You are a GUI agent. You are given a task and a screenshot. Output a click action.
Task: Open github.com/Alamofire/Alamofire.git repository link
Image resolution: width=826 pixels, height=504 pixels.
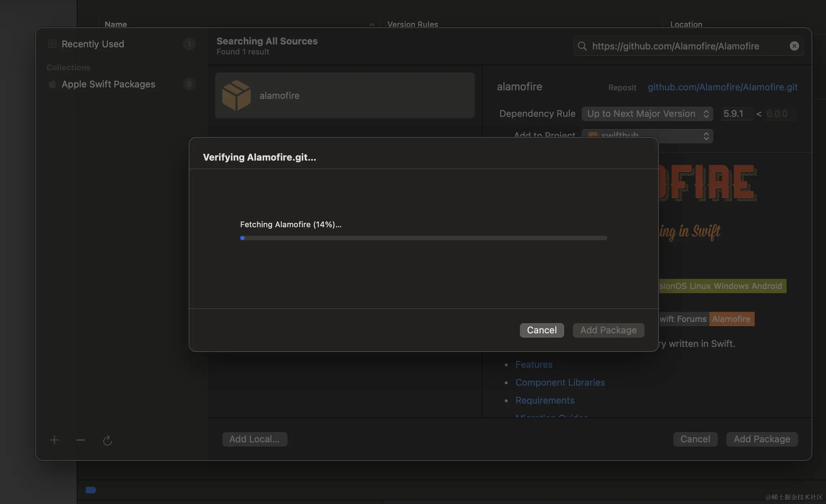(x=722, y=87)
